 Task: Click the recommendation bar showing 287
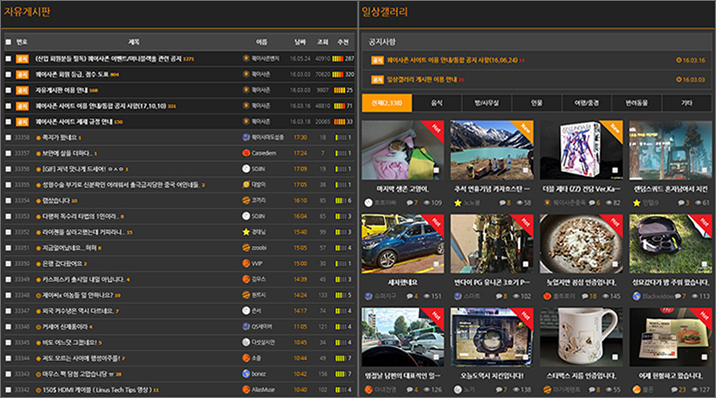[x=338, y=58]
